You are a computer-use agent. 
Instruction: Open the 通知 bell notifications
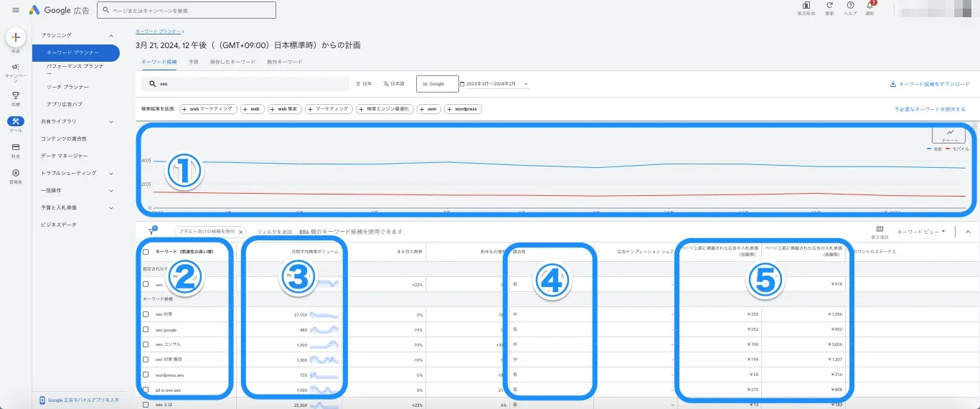coord(870,6)
